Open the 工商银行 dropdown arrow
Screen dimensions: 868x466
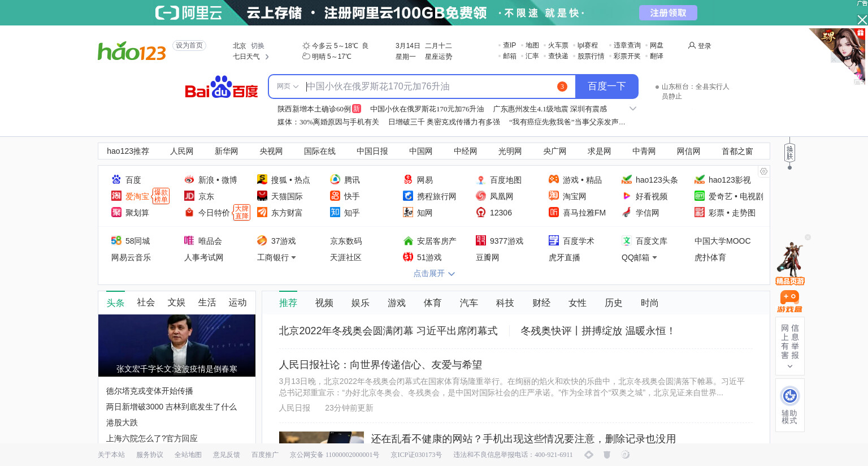[293, 258]
